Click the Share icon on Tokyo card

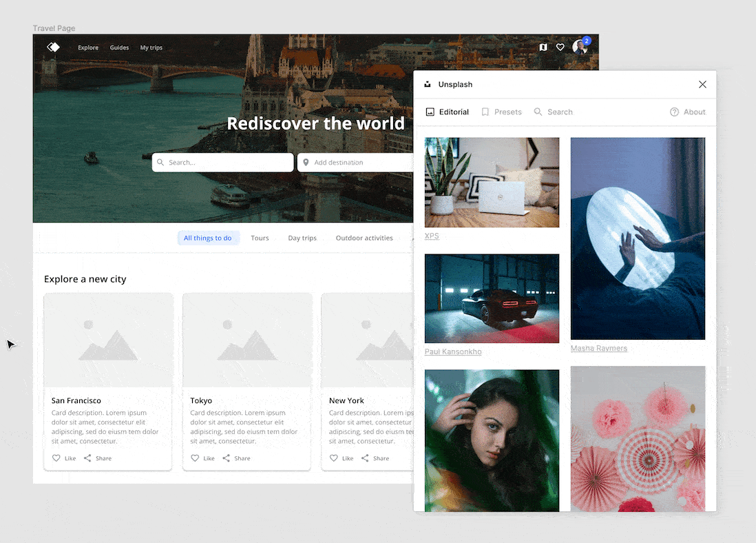coord(226,458)
